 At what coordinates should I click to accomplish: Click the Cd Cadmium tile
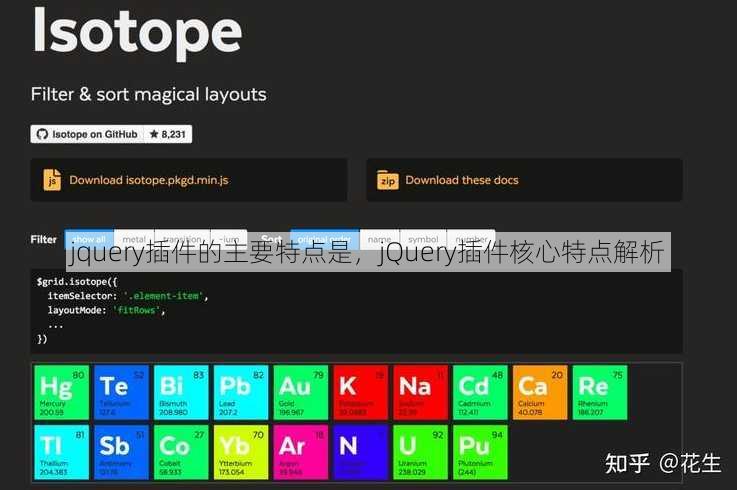(x=480, y=392)
